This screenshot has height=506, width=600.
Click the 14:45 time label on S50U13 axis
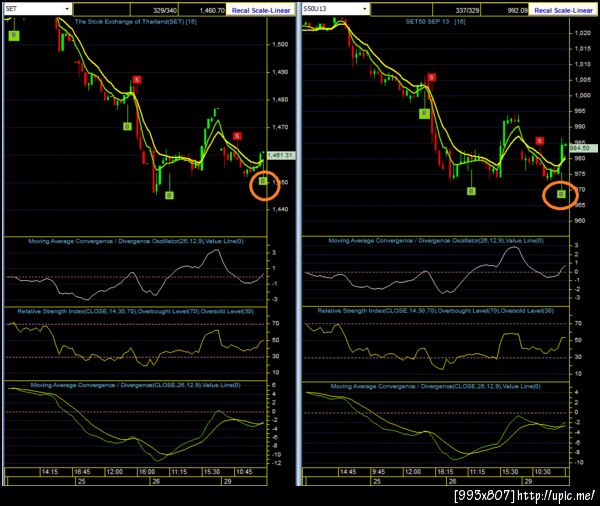point(348,472)
